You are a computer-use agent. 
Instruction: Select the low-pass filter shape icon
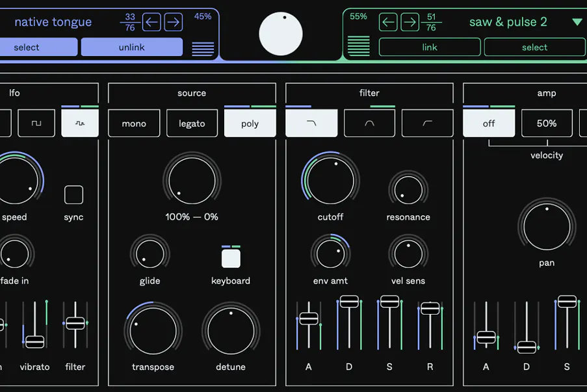tap(311, 124)
